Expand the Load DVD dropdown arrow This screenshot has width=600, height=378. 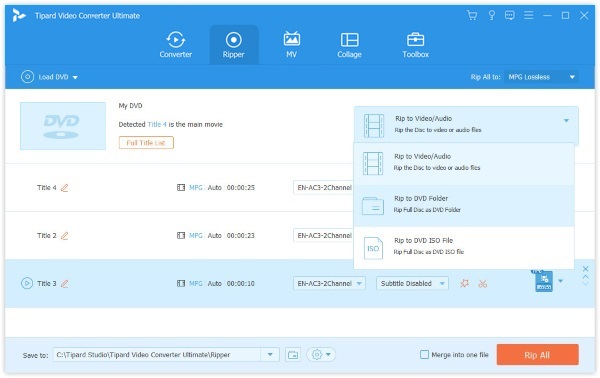tap(75, 77)
